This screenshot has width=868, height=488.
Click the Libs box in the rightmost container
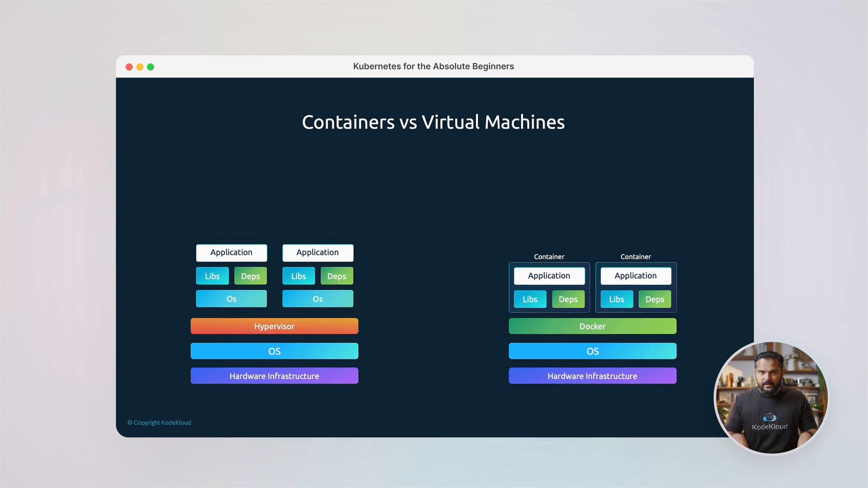tap(617, 299)
